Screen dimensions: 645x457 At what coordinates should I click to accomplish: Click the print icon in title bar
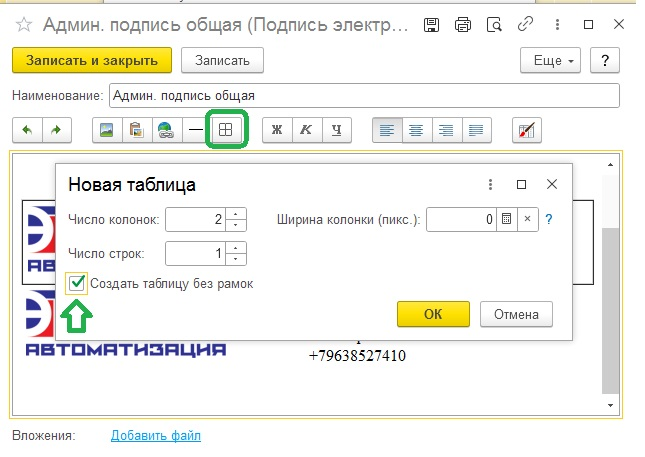tap(462, 24)
